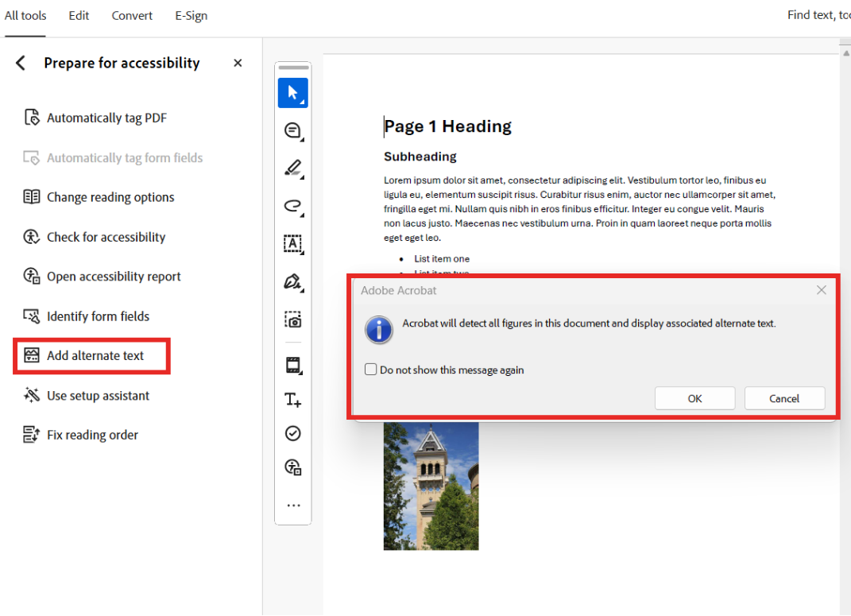Screen dimensions: 851x616
Task: Click the 'Subheading' text
Action: (x=420, y=157)
